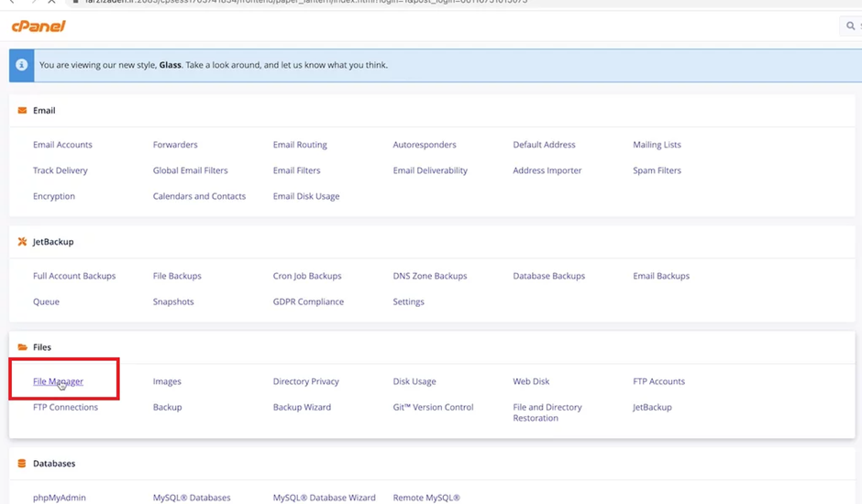The height and width of the screenshot is (504, 862).
Task: Open File Backups
Action: 177,276
